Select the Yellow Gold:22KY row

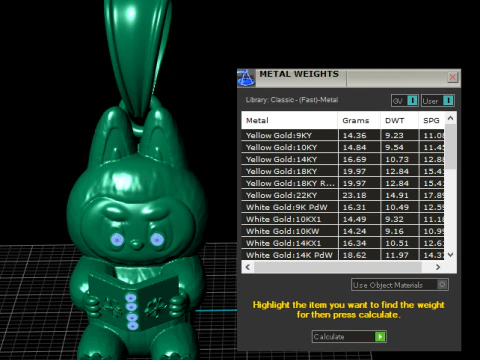coord(343,195)
